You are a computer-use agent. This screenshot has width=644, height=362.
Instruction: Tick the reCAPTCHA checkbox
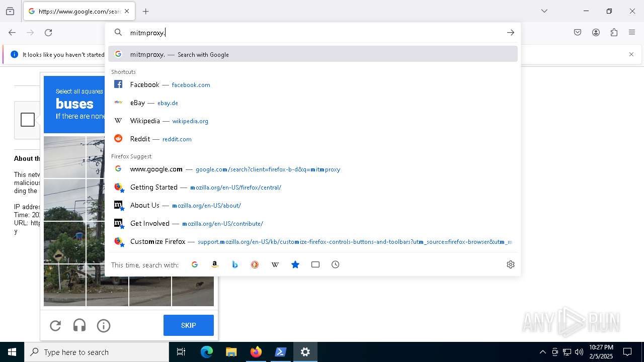28,120
